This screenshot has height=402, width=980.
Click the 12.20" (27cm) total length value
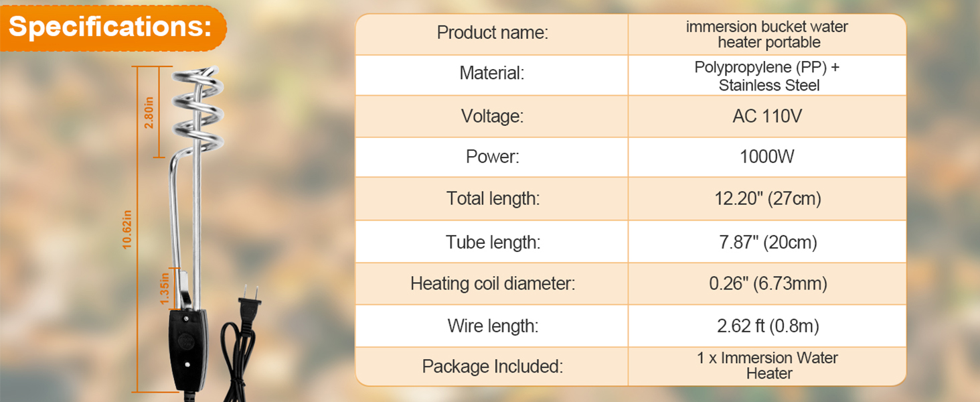point(767,198)
